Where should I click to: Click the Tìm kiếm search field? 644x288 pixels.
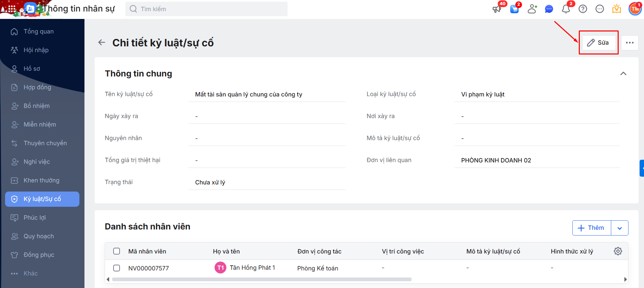206,9
